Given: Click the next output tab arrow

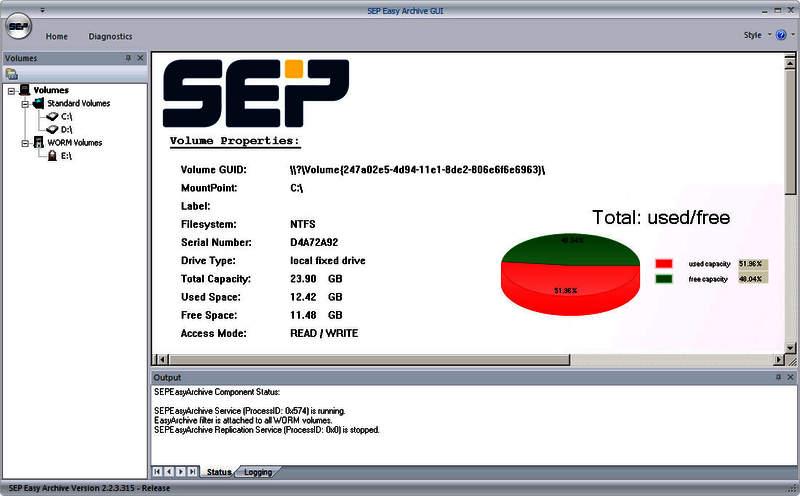Looking at the screenshot, I should (181, 472).
